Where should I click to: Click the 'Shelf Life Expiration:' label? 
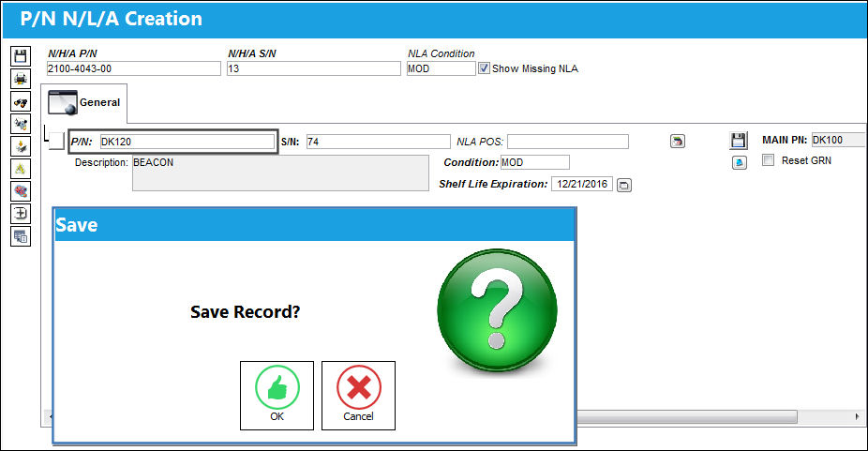point(493,184)
